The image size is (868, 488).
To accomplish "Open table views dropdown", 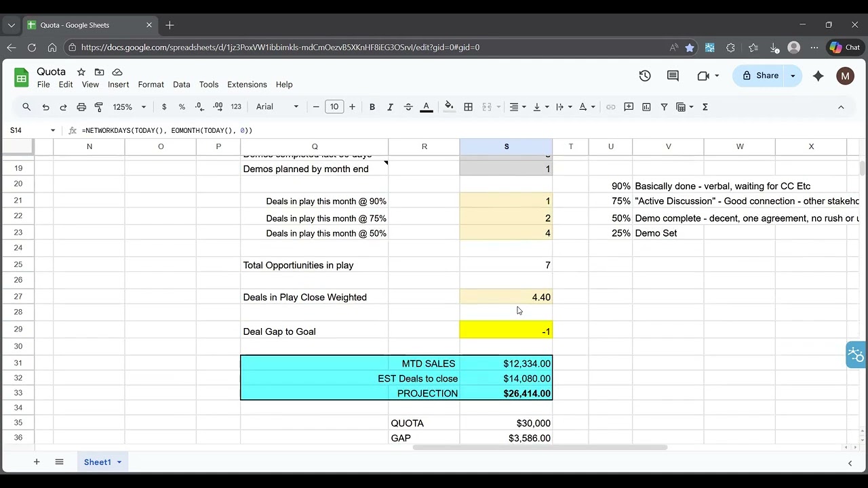I will (x=685, y=107).
